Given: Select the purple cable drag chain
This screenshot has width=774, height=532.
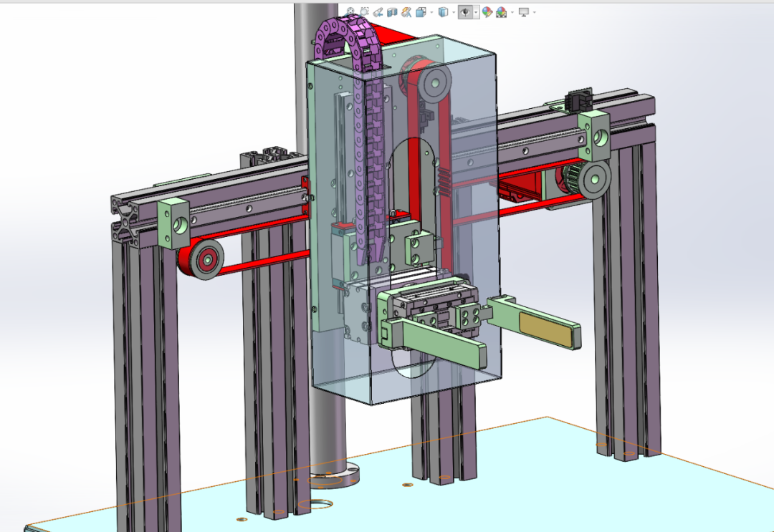Looking at the screenshot, I should pyautogui.click(x=369, y=148).
